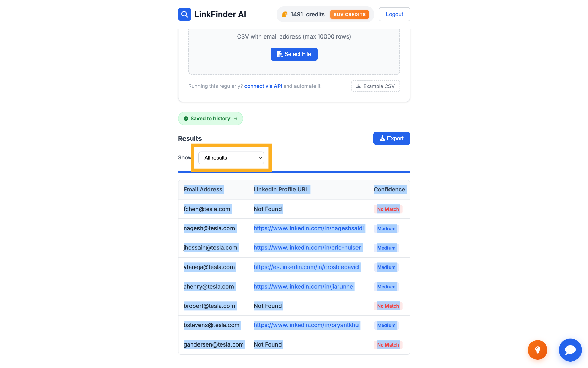Screen dimensions: 588x368
Task: Click the arrow icon in Saved to history
Action: coord(236,119)
